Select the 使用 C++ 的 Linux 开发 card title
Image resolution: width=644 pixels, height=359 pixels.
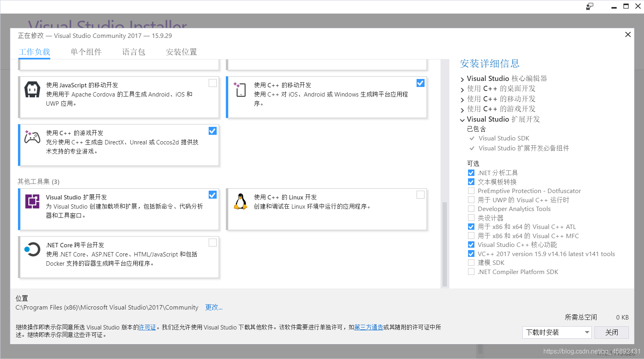click(285, 197)
